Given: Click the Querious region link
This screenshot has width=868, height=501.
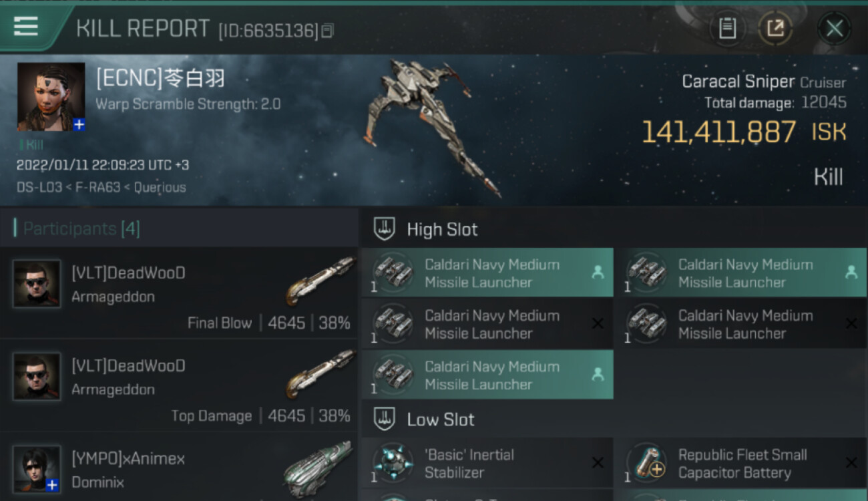Looking at the screenshot, I should point(160,187).
